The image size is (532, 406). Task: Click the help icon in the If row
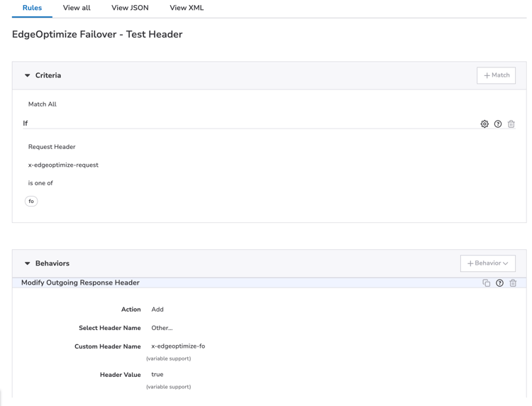498,124
